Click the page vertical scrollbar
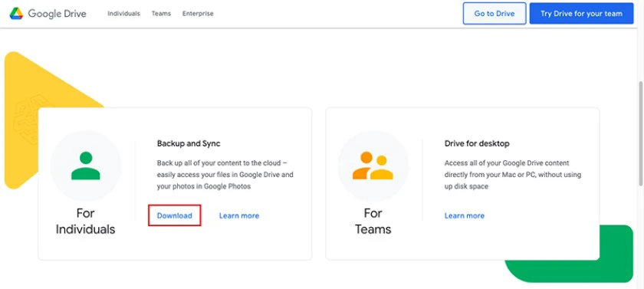Viewport: 644px width, 289px height. (641, 133)
